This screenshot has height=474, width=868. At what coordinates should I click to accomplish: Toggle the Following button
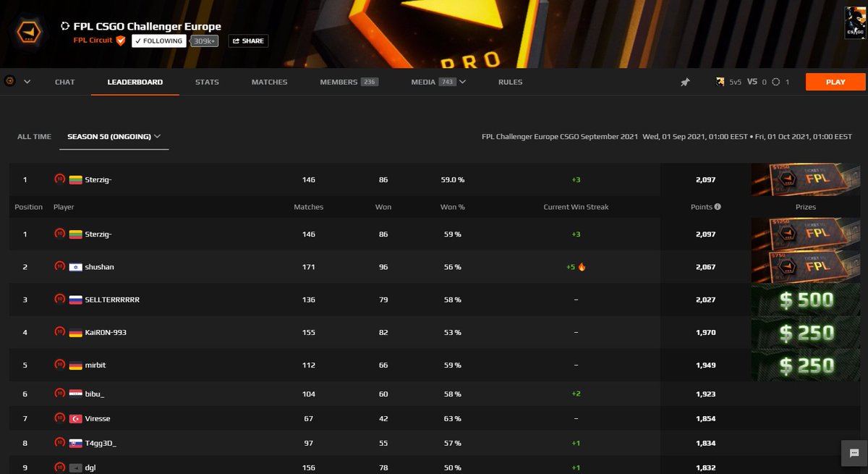(159, 41)
